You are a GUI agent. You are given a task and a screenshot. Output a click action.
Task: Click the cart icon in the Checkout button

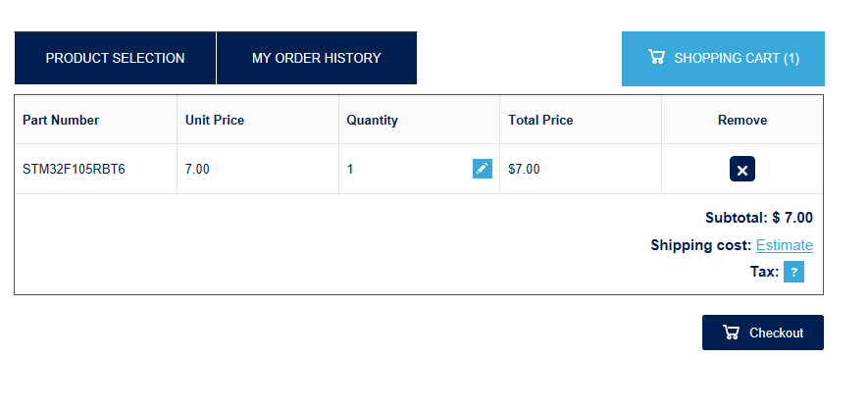coord(731,332)
